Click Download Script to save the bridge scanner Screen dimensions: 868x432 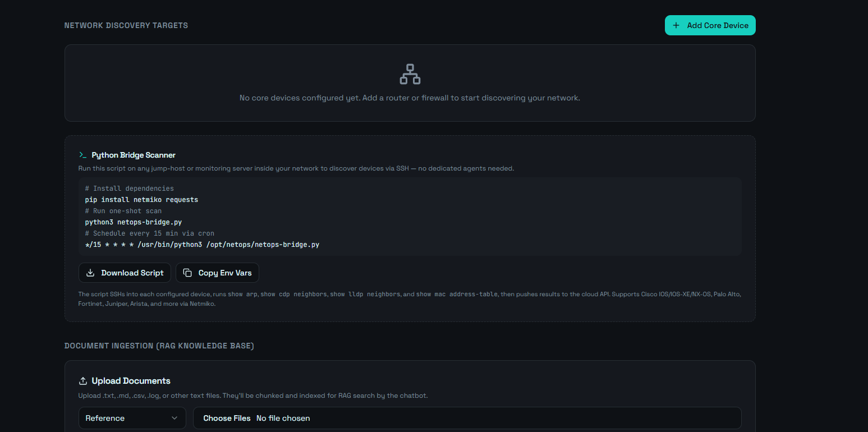(x=125, y=273)
